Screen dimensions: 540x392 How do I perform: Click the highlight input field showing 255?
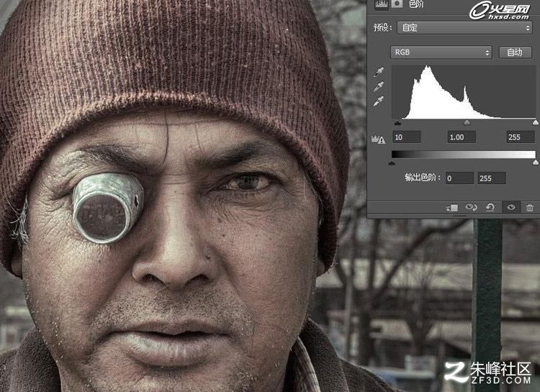tap(520, 137)
